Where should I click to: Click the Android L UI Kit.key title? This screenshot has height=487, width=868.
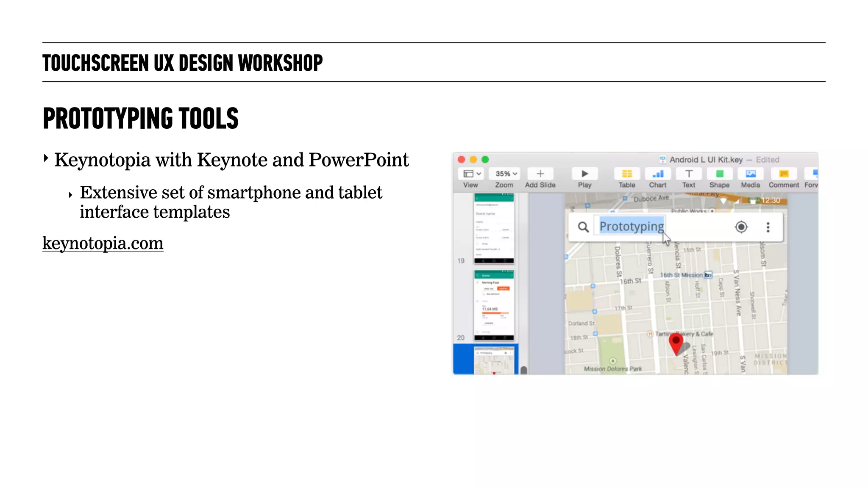click(706, 160)
